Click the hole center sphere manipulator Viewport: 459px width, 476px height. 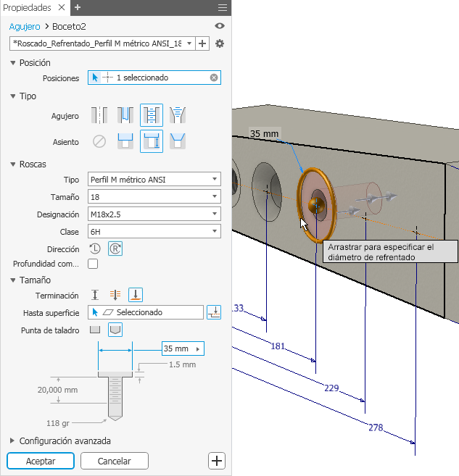tap(316, 206)
